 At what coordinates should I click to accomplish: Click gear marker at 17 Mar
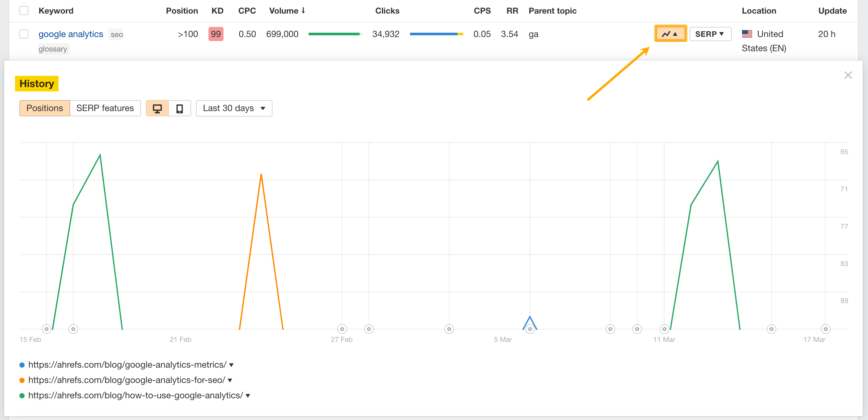(825, 329)
